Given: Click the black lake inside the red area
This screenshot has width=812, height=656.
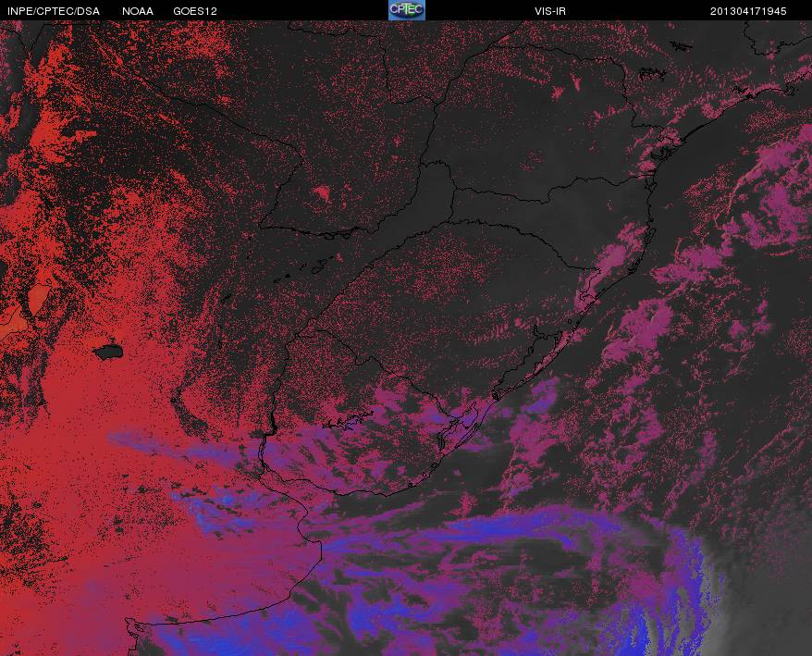Looking at the screenshot, I should (x=107, y=352).
